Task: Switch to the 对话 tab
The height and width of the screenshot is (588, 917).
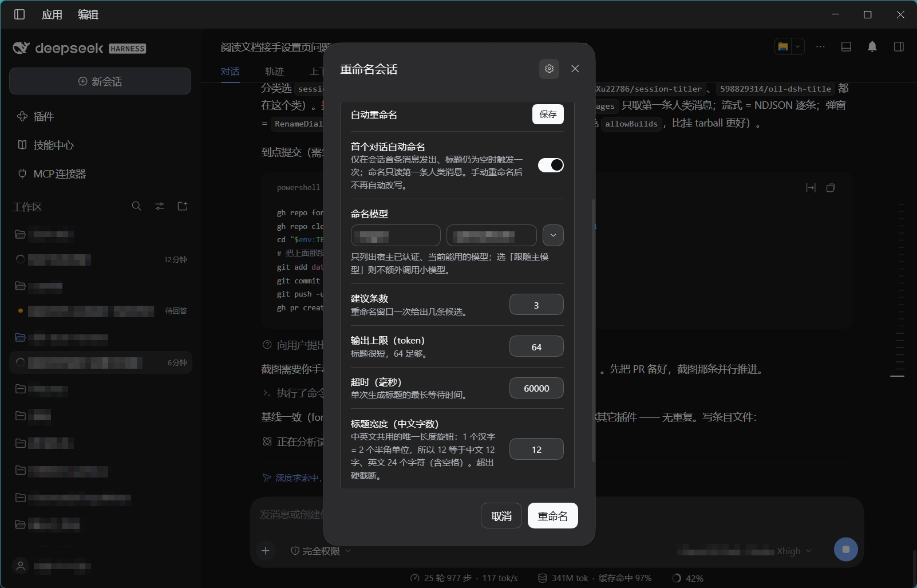Action: point(230,71)
